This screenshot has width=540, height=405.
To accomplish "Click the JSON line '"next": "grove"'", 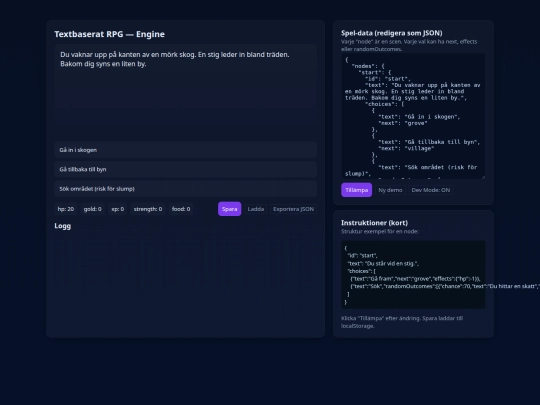I will point(403,123).
